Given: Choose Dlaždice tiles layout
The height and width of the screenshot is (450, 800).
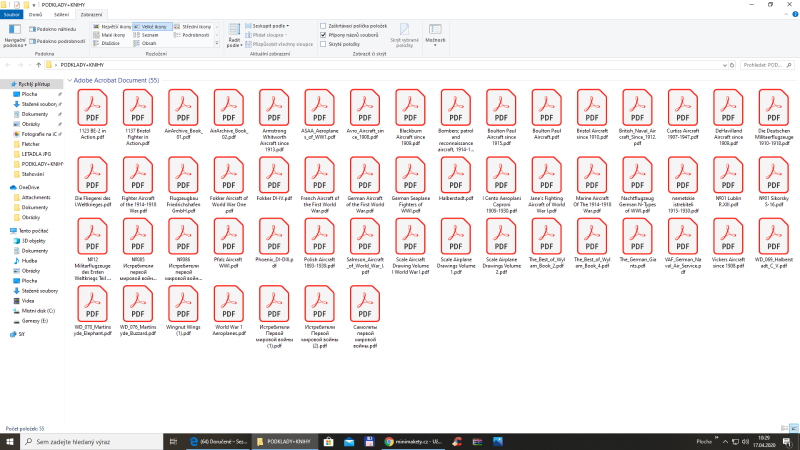Looking at the screenshot, I should 107,43.
